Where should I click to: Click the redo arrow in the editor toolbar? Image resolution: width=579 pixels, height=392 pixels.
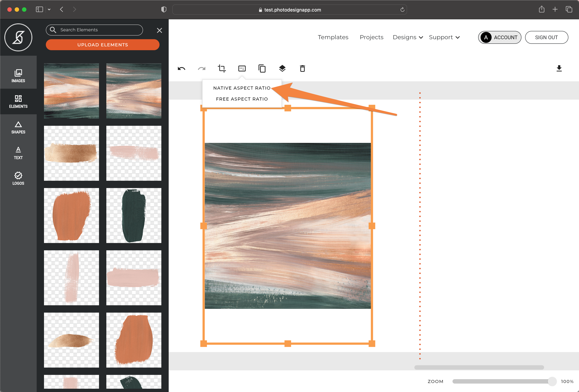(x=201, y=69)
